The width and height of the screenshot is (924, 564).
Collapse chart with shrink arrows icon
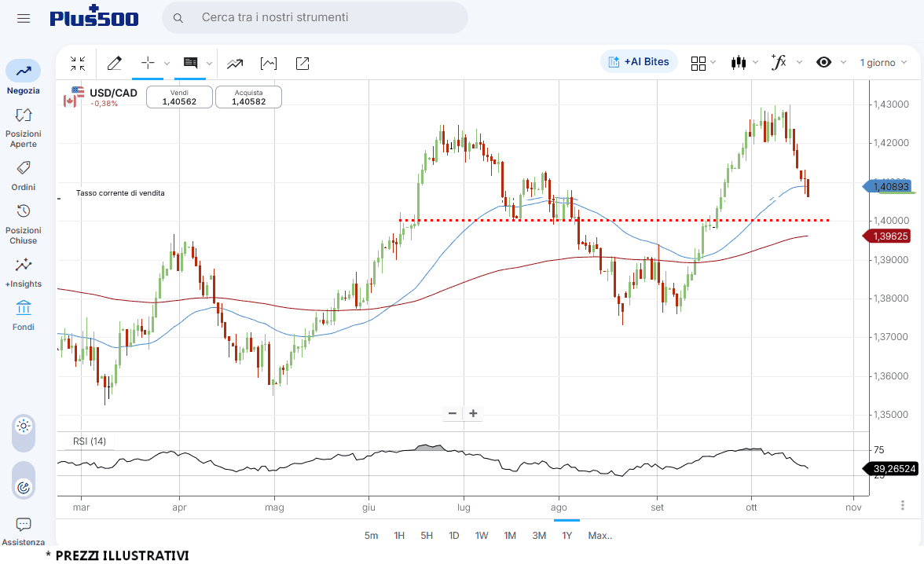click(x=78, y=63)
